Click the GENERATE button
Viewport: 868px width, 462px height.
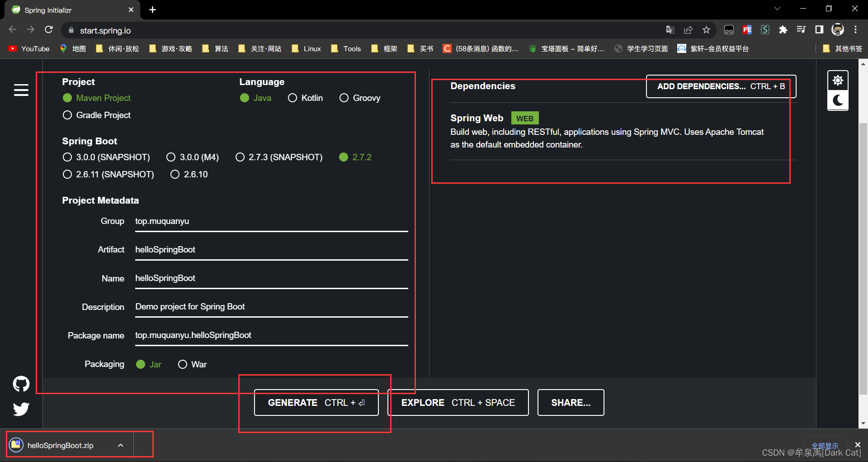click(x=316, y=402)
